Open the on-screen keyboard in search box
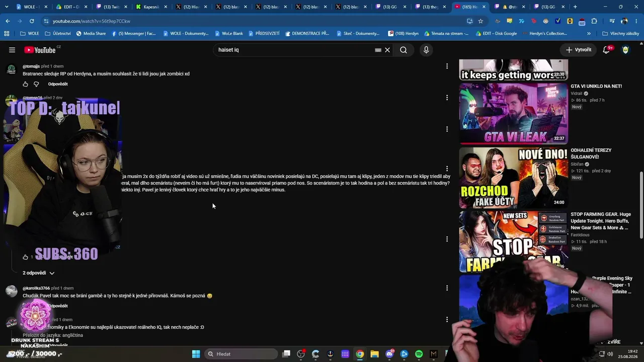The width and height of the screenshot is (644, 362). [x=378, y=50]
